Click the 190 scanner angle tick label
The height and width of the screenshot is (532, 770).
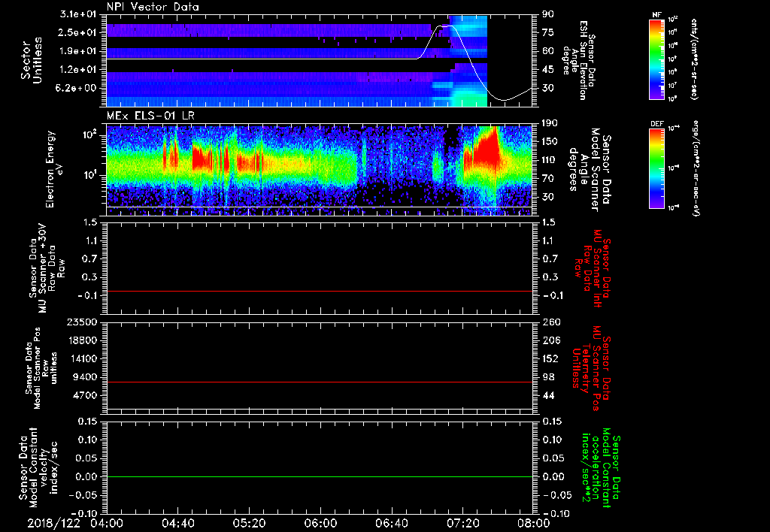click(x=550, y=123)
